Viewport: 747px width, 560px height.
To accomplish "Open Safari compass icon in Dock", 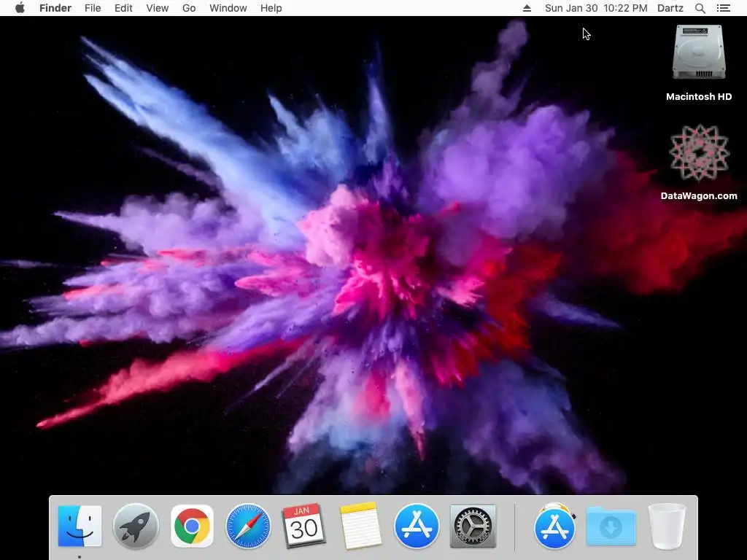I will click(x=248, y=526).
